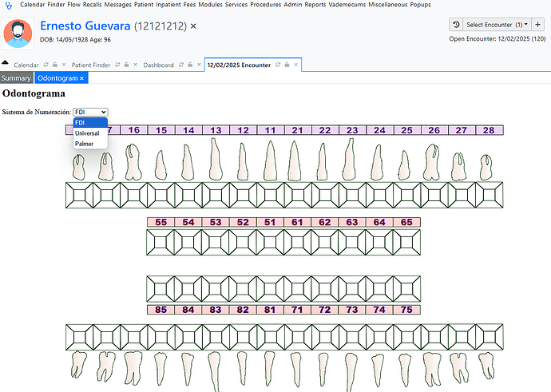Toggle lock on the Encounter tab

[x=287, y=65]
